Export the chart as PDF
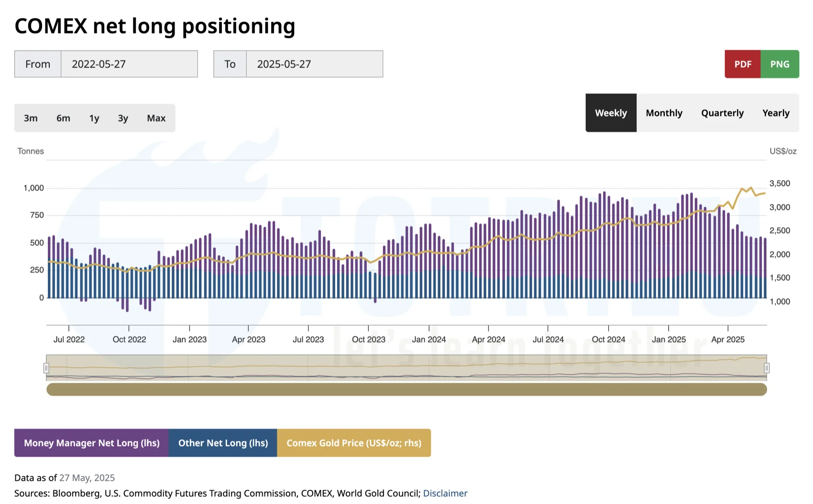 742,64
